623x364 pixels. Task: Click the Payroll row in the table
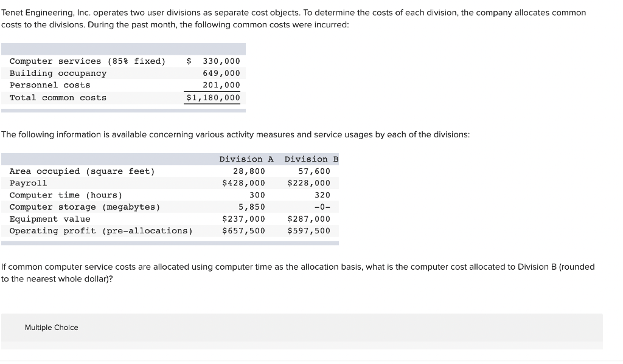click(x=28, y=183)
